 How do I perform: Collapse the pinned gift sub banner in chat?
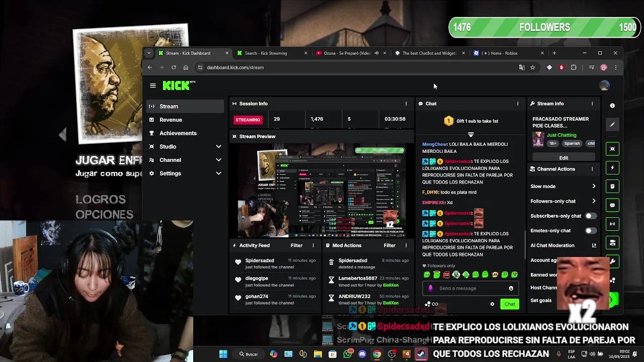[471, 135]
